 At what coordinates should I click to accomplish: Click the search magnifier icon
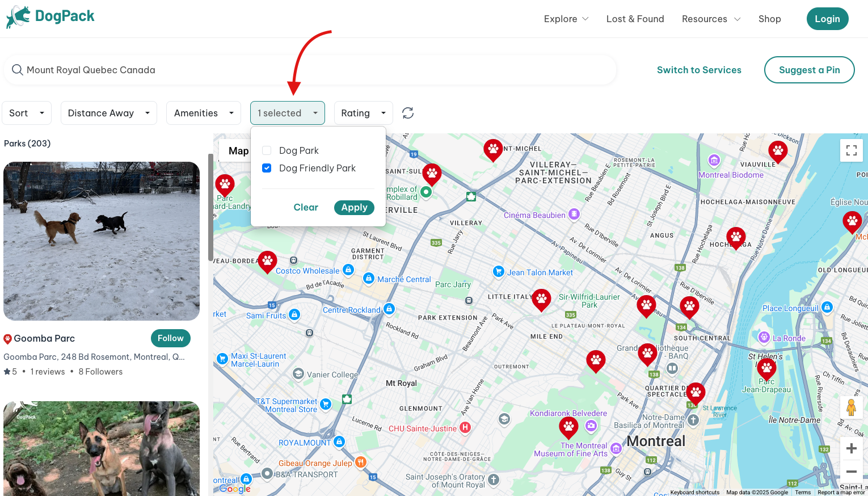pos(18,70)
